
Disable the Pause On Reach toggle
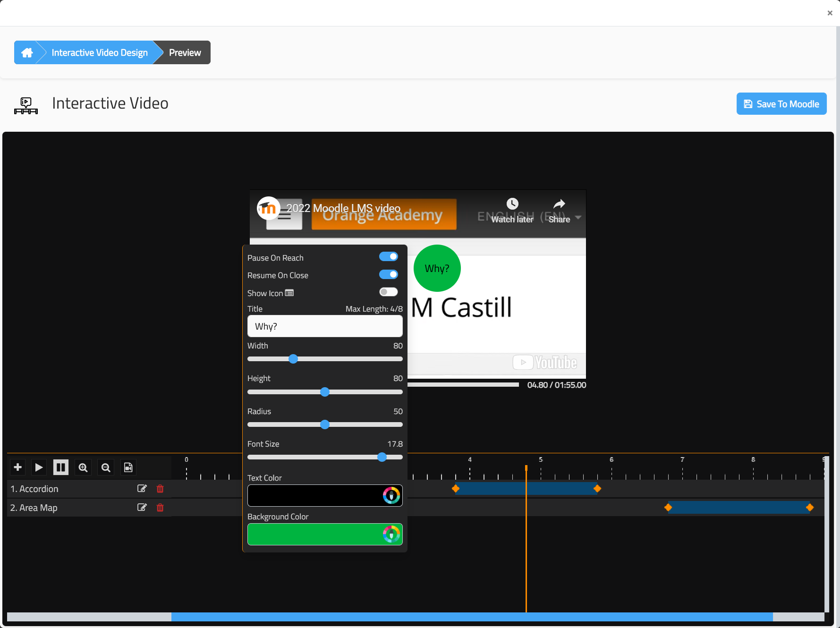pos(388,256)
